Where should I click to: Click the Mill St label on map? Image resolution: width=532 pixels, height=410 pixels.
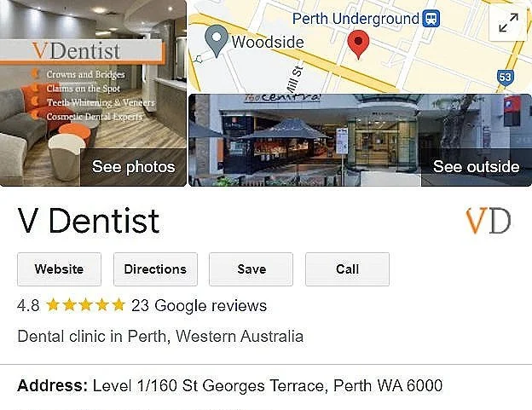click(x=294, y=80)
